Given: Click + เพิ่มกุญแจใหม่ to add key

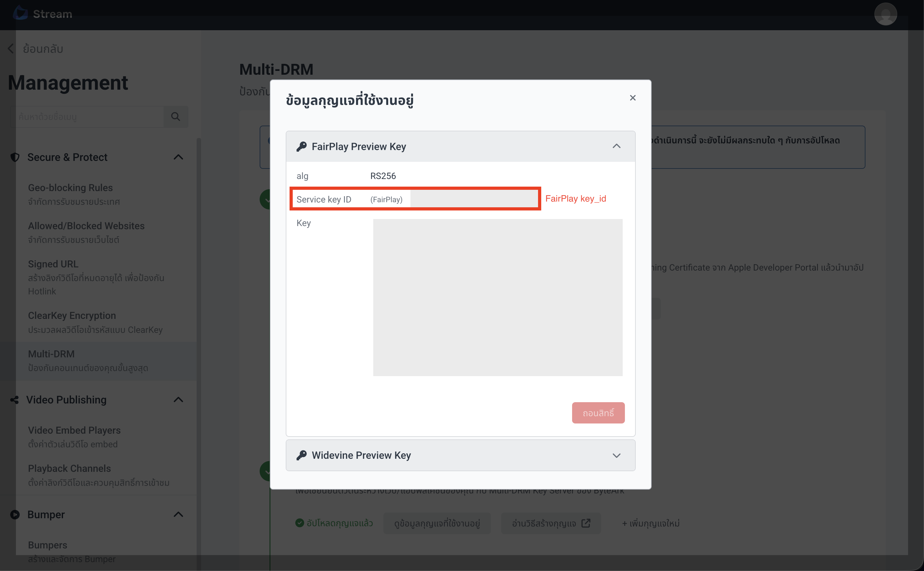Looking at the screenshot, I should [x=651, y=523].
